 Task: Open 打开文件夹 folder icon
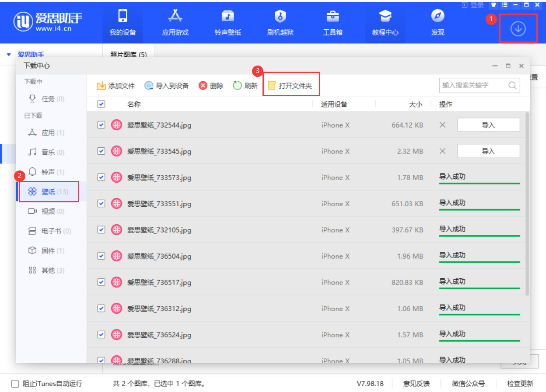272,86
